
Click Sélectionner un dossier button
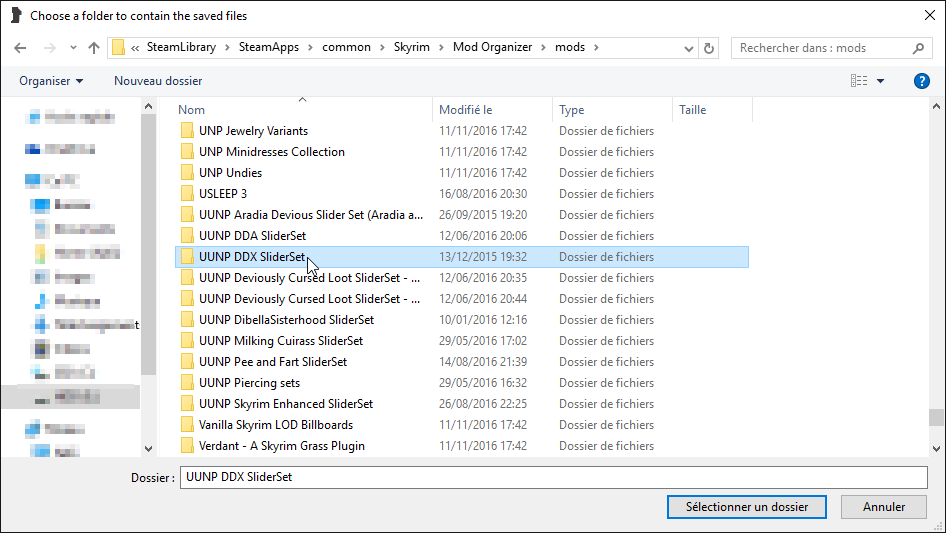pos(747,507)
